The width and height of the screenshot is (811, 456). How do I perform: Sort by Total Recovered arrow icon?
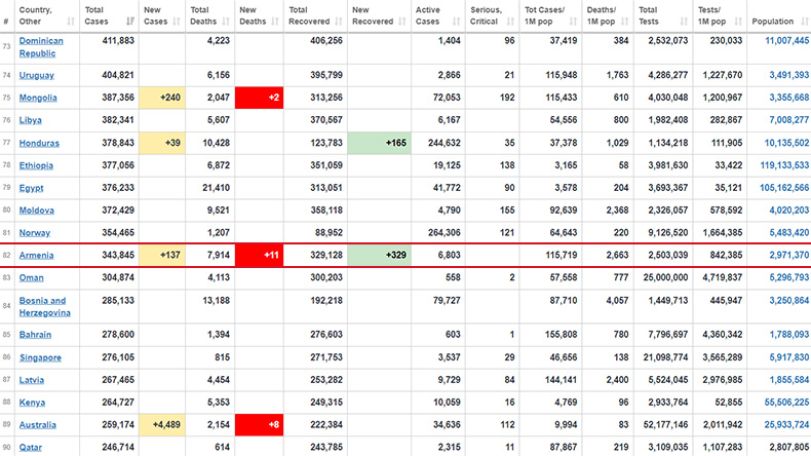[x=339, y=21]
